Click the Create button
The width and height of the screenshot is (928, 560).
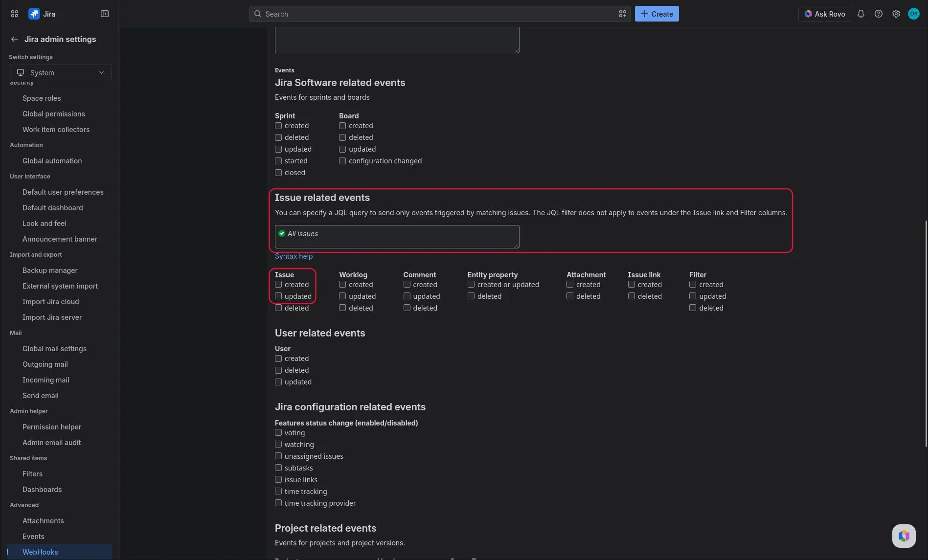pyautogui.click(x=656, y=14)
